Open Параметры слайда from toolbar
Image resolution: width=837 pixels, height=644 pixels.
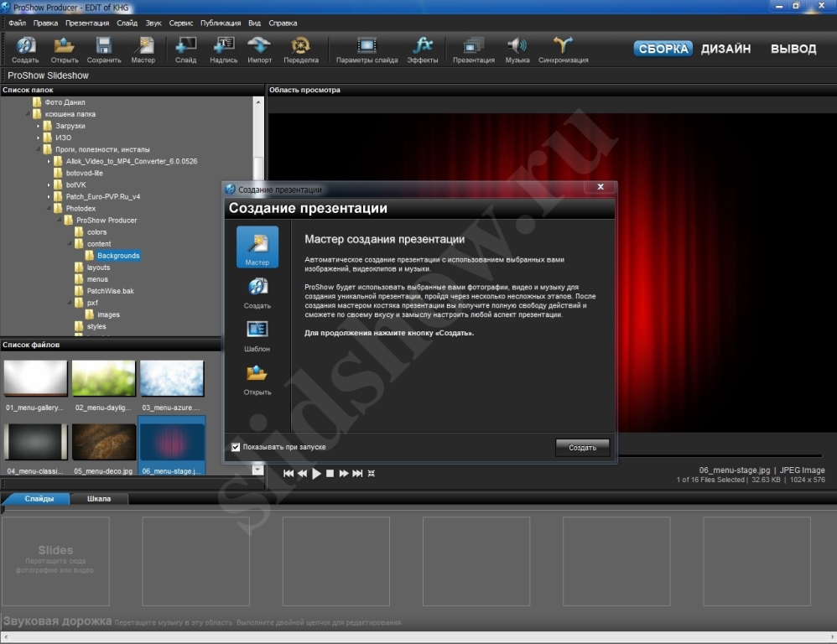point(367,50)
